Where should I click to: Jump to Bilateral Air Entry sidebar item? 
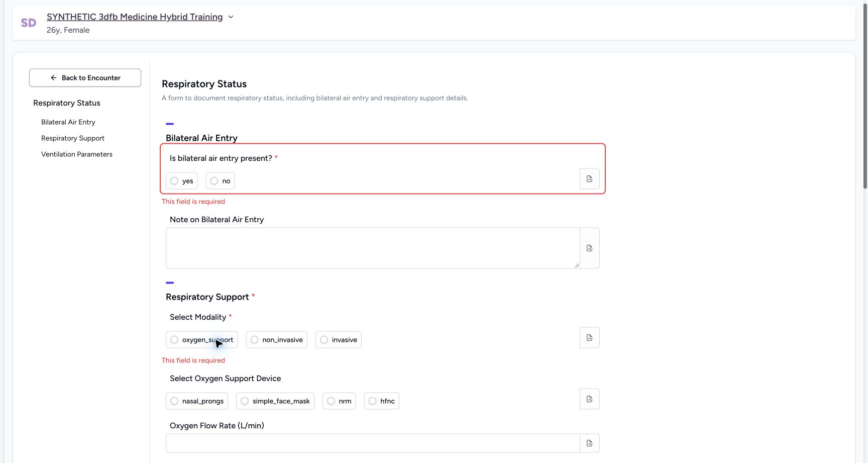[68, 122]
